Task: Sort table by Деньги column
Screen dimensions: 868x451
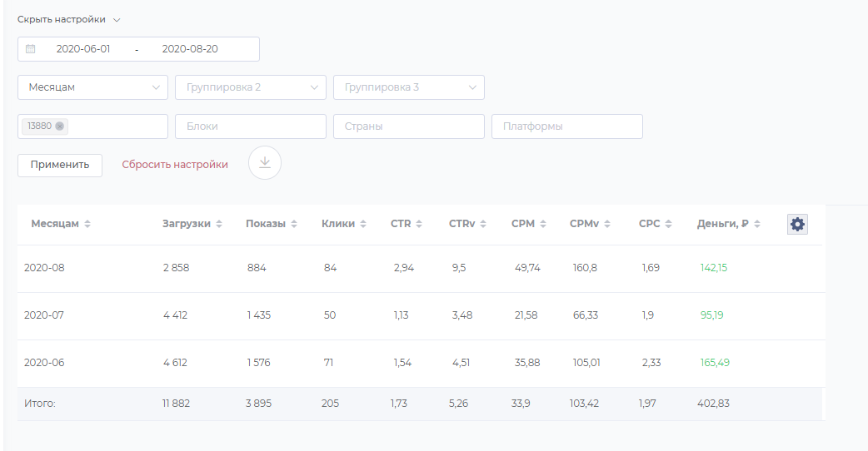Action: tap(756, 224)
